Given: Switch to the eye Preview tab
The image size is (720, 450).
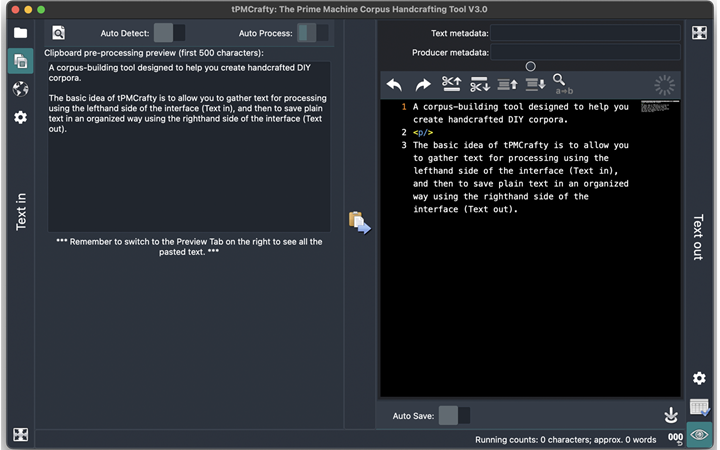Looking at the screenshot, I should point(699,434).
